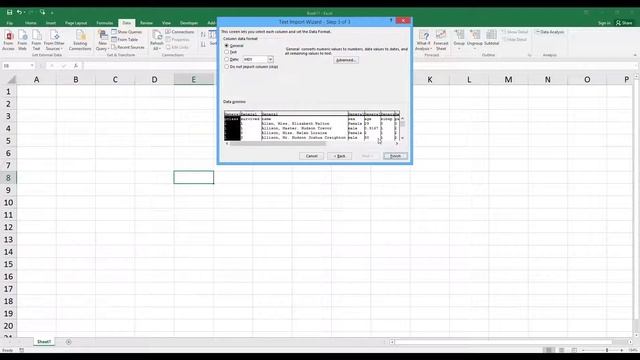The width and height of the screenshot is (640, 360).
Task: Click Recent Sources in Get & Transform
Action: coord(128,47)
